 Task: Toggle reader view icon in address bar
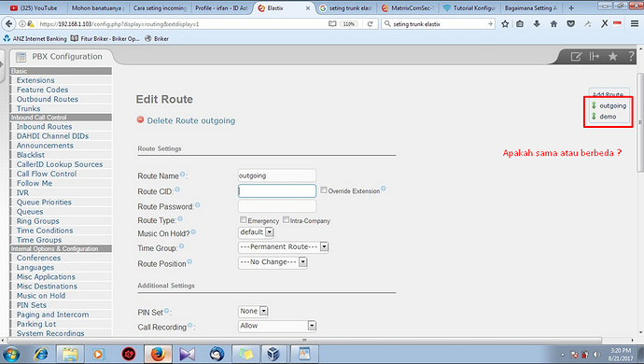point(332,24)
